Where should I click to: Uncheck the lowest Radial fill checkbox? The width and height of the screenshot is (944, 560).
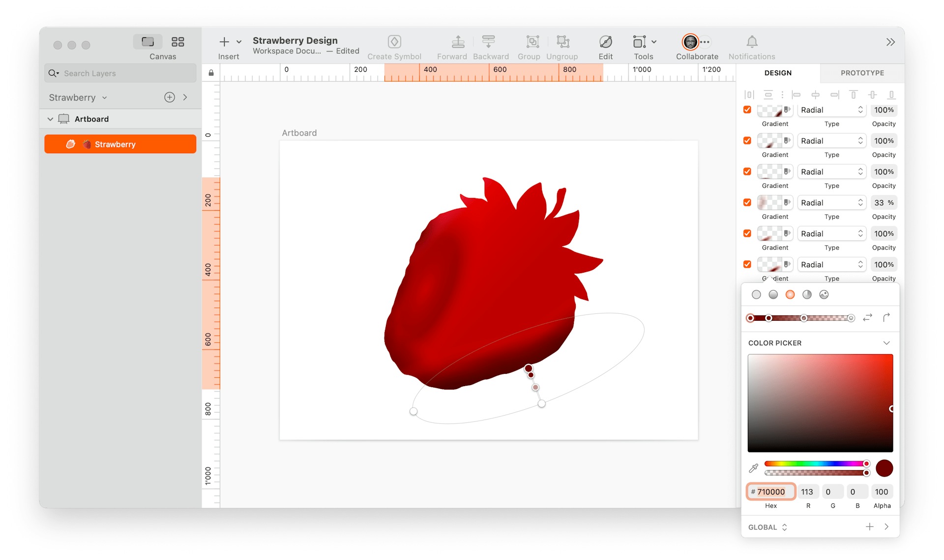click(x=747, y=264)
